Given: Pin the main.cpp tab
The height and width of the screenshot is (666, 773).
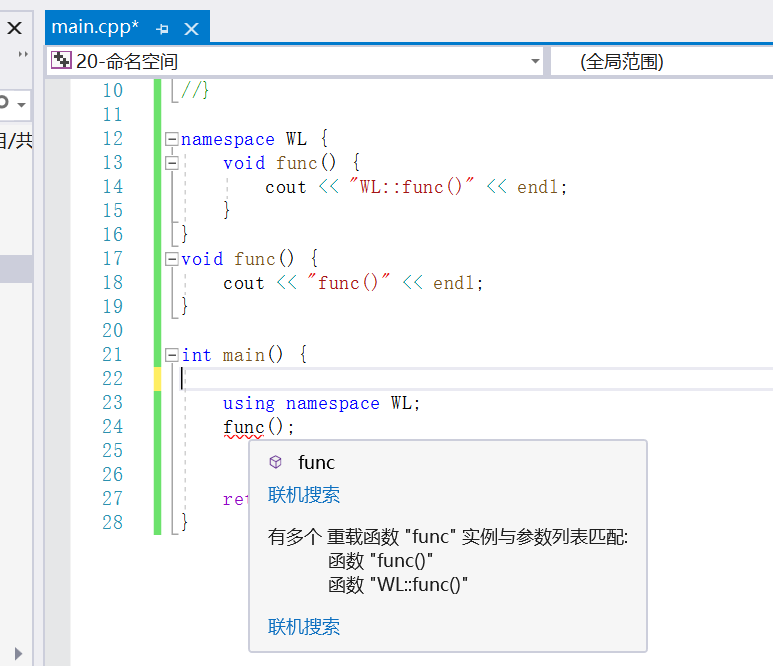Looking at the screenshot, I should 162,29.
